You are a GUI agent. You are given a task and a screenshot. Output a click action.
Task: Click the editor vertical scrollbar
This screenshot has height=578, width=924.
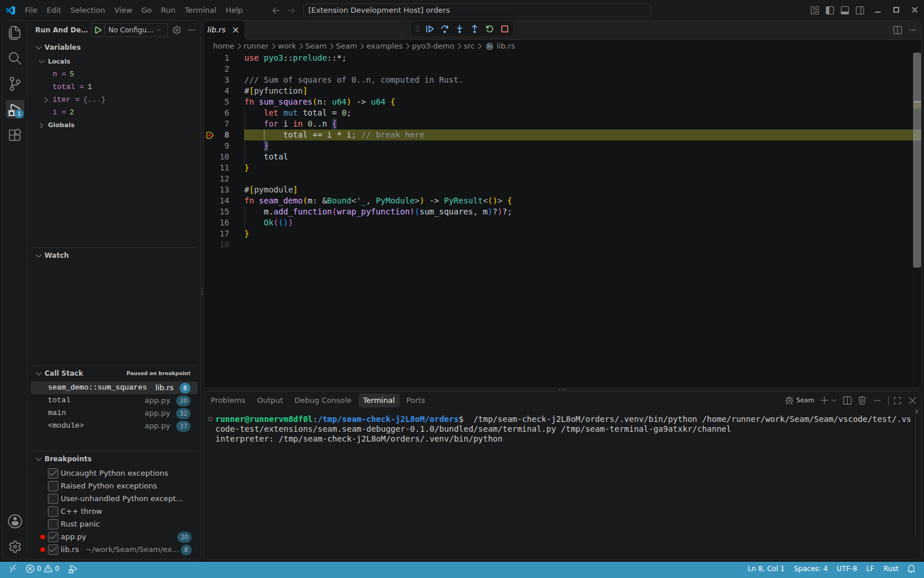(x=917, y=160)
